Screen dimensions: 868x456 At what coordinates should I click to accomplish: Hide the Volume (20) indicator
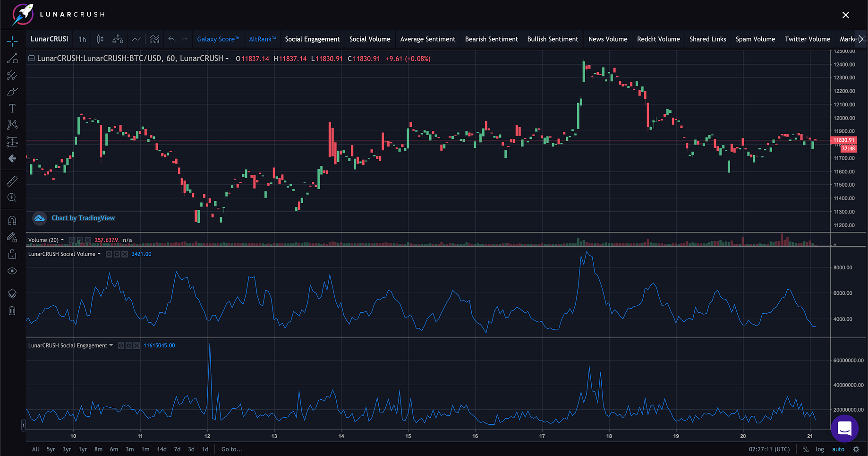pos(72,240)
